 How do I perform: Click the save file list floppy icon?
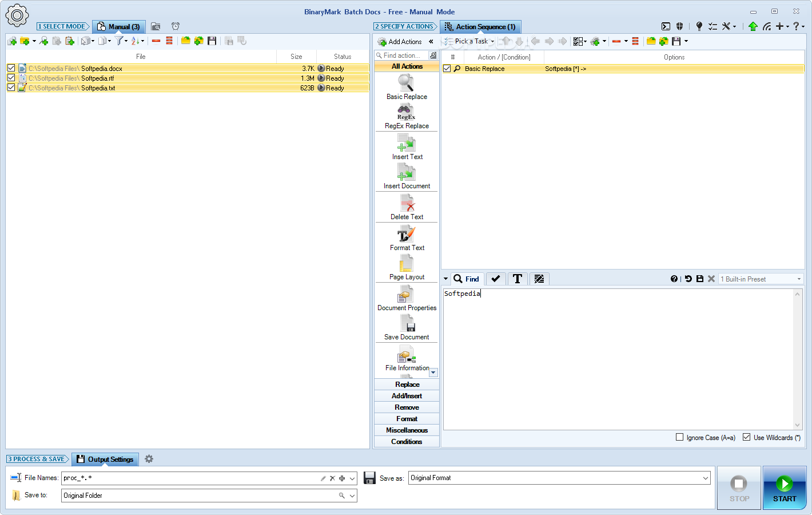(212, 41)
